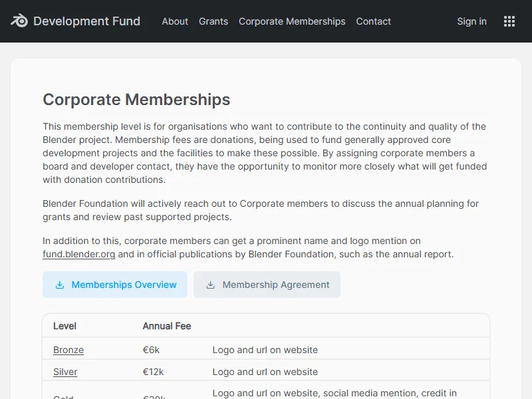The height and width of the screenshot is (399, 532).
Task: Click the Corporate Memberships page heading
Action: pyautogui.click(x=136, y=100)
